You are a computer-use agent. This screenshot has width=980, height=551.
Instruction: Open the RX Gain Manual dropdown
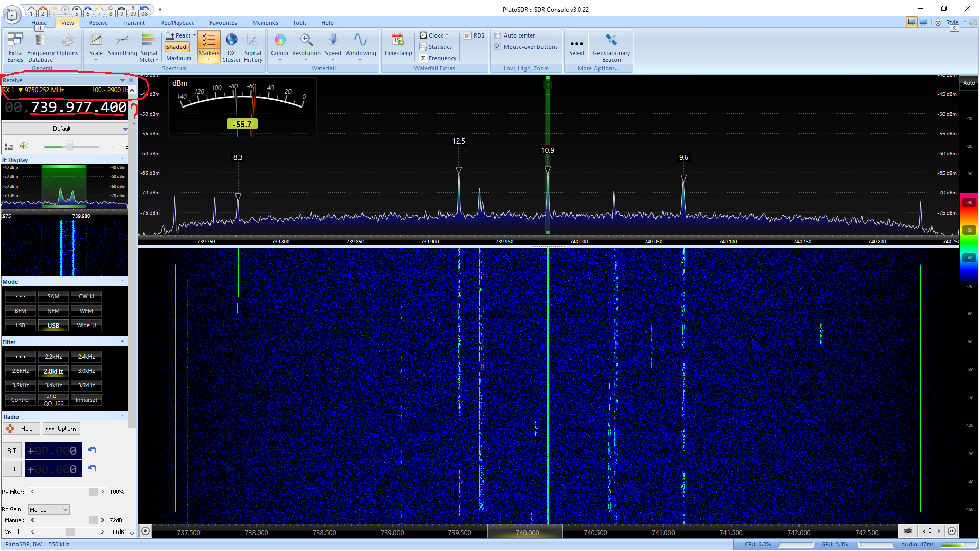click(x=49, y=510)
